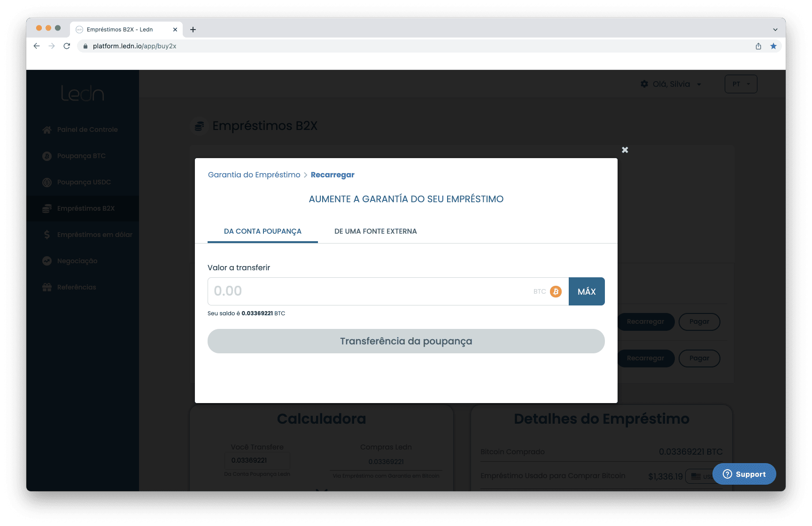Click the $1,336.19 loan amount
812x526 pixels.
pyautogui.click(x=665, y=477)
